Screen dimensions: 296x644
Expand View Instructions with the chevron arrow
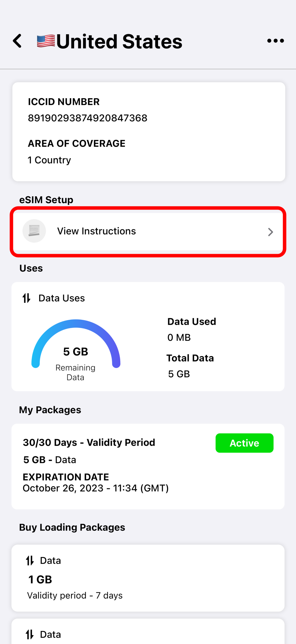point(270,232)
